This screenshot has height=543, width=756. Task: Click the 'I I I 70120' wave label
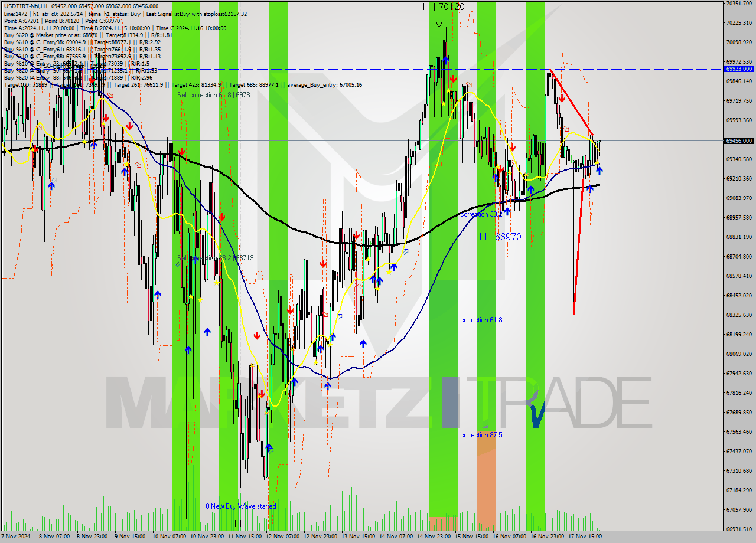444,6
